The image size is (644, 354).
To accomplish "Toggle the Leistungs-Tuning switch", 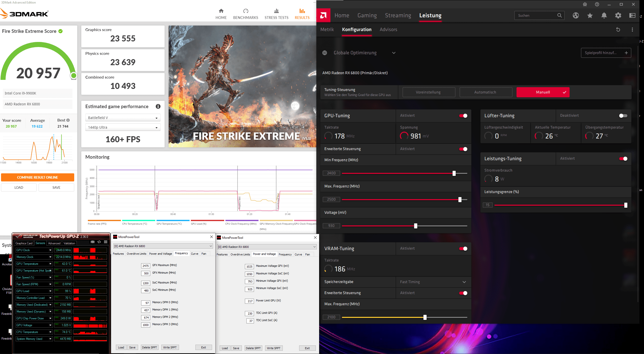I will coord(623,159).
